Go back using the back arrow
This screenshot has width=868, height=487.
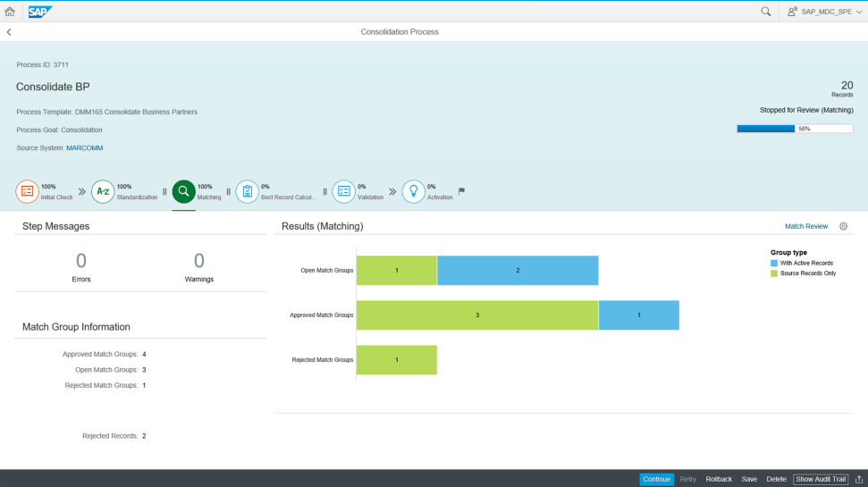[x=9, y=32]
